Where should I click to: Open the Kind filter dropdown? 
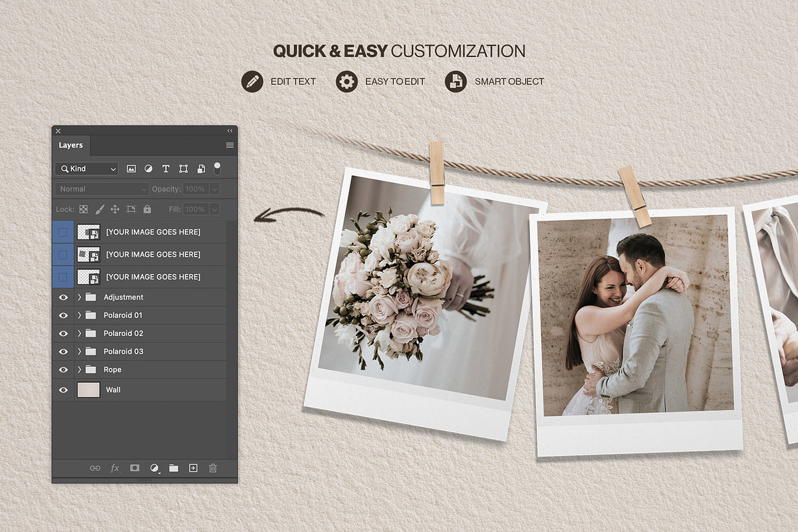coord(86,169)
